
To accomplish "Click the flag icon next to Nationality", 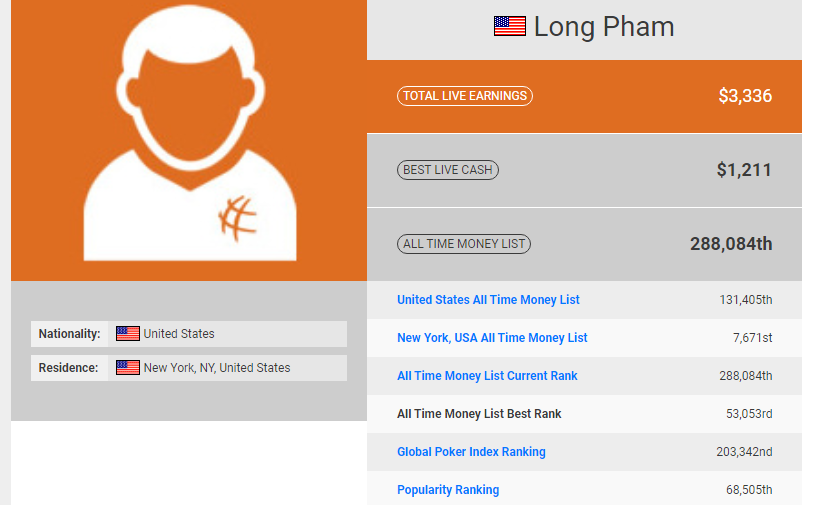I will coord(128,334).
